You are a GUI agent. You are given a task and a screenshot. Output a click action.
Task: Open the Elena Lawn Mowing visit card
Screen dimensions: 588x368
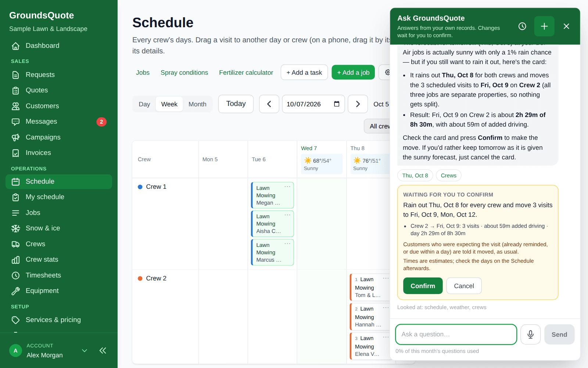(369, 346)
